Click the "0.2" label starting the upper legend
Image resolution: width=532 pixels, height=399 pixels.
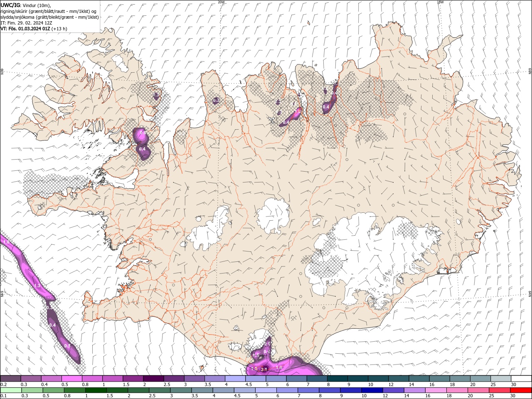[3, 384]
